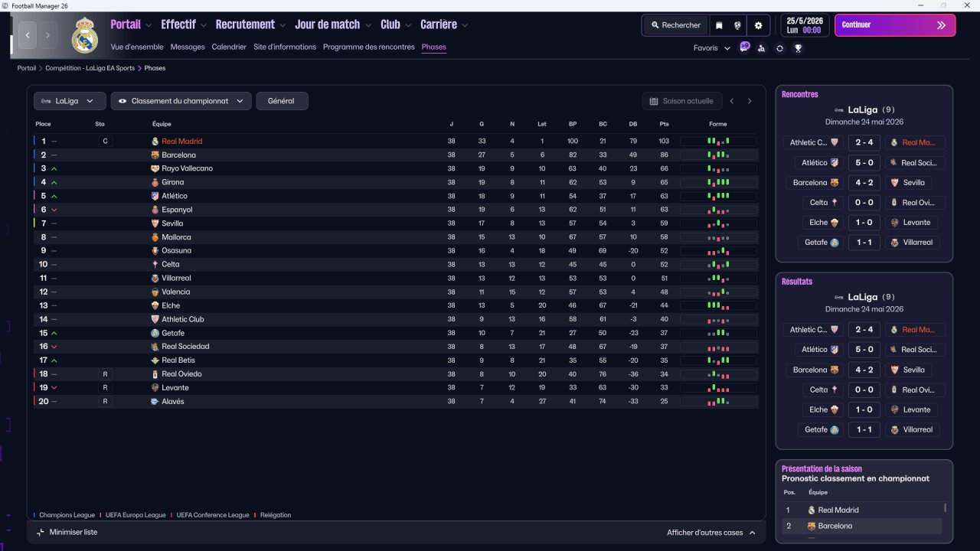Open the settings gear icon

tap(758, 25)
